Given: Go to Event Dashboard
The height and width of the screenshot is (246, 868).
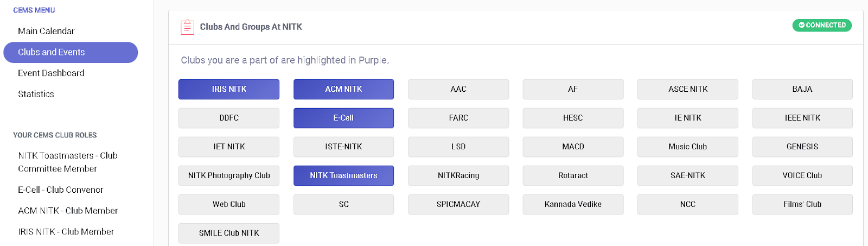Looking at the screenshot, I should coord(51,73).
